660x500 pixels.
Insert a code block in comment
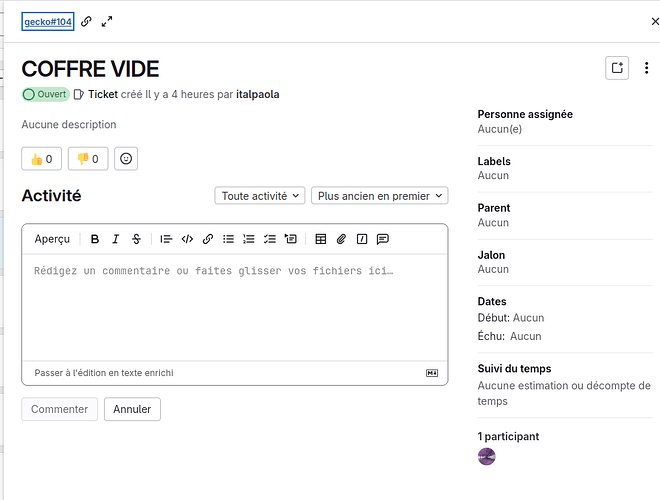point(187,239)
